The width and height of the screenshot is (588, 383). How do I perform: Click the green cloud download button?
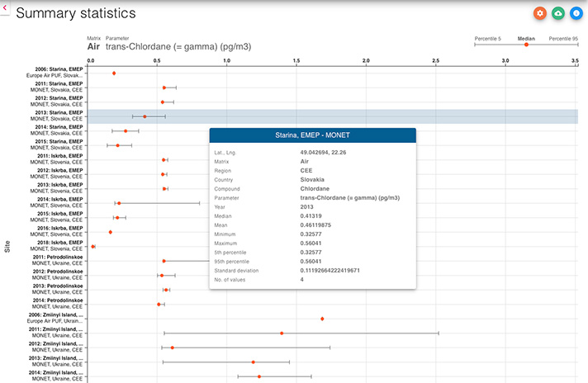558,13
